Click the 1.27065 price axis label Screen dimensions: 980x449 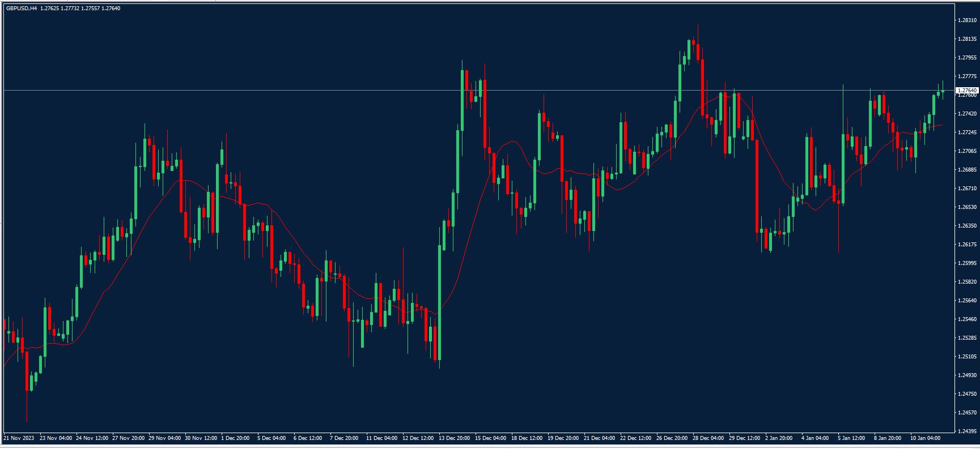(967, 151)
